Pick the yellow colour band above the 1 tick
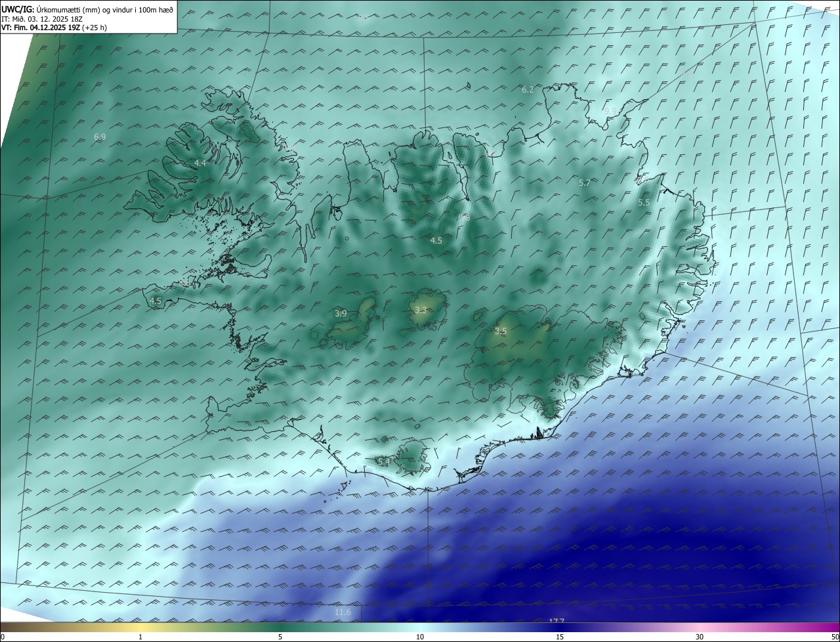Viewport: 840px width, 642px height. point(140,627)
